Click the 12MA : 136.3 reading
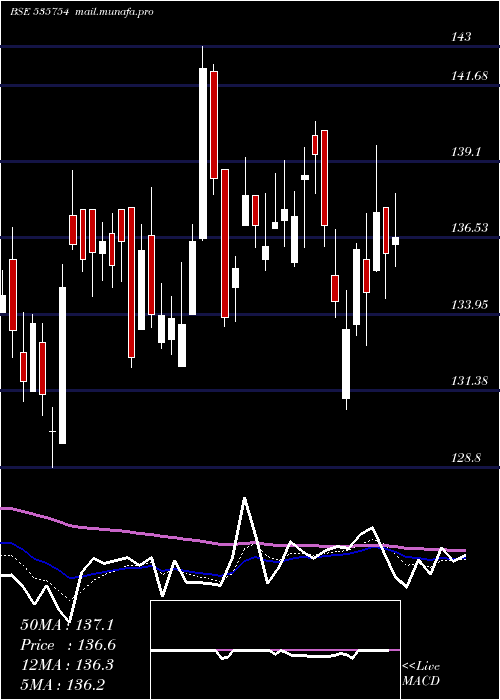Screen dimensions: 500x700 pyautogui.click(x=67, y=665)
